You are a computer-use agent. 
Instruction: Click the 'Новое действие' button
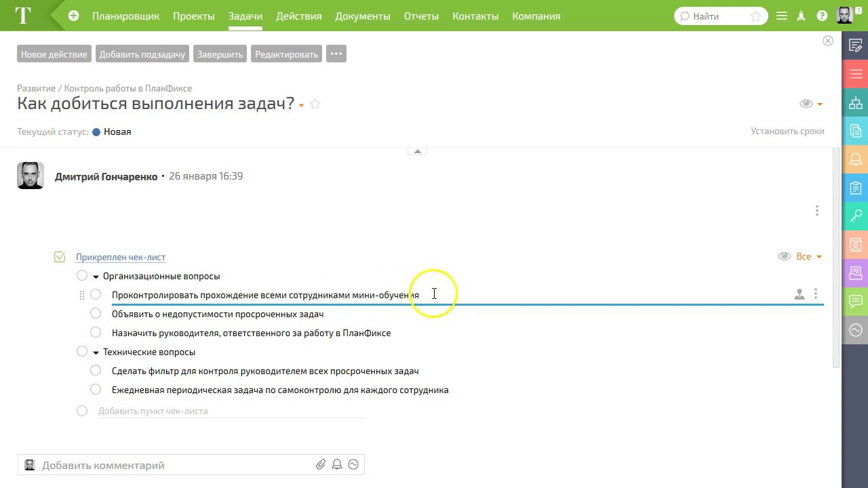click(x=54, y=54)
